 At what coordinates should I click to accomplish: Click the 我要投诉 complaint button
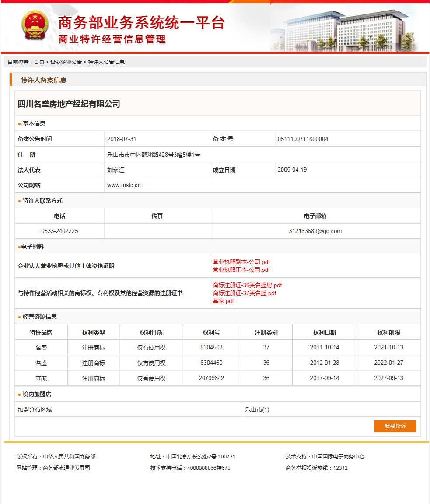pos(395,426)
